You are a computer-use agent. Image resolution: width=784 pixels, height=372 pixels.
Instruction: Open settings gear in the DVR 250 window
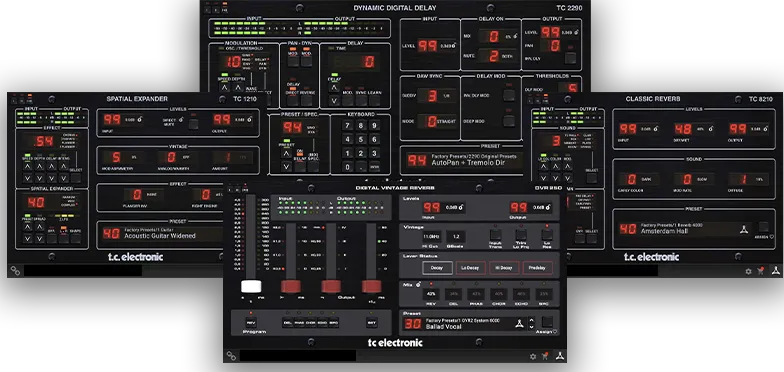pos(533,356)
